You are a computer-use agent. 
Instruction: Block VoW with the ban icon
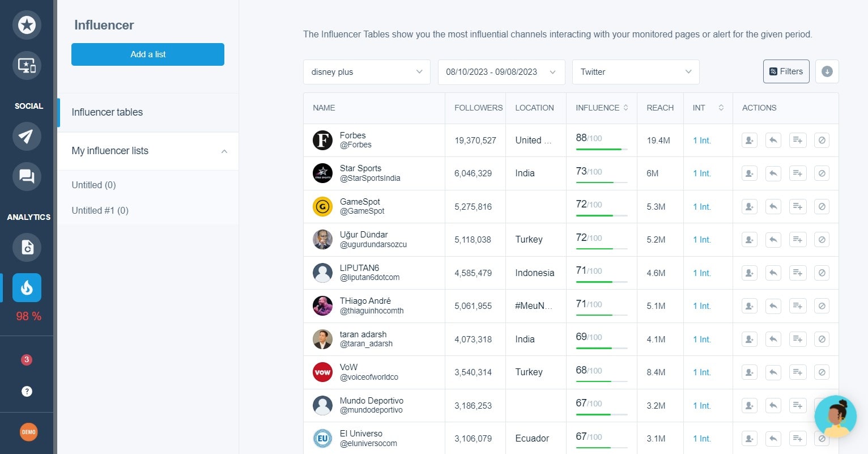822,372
